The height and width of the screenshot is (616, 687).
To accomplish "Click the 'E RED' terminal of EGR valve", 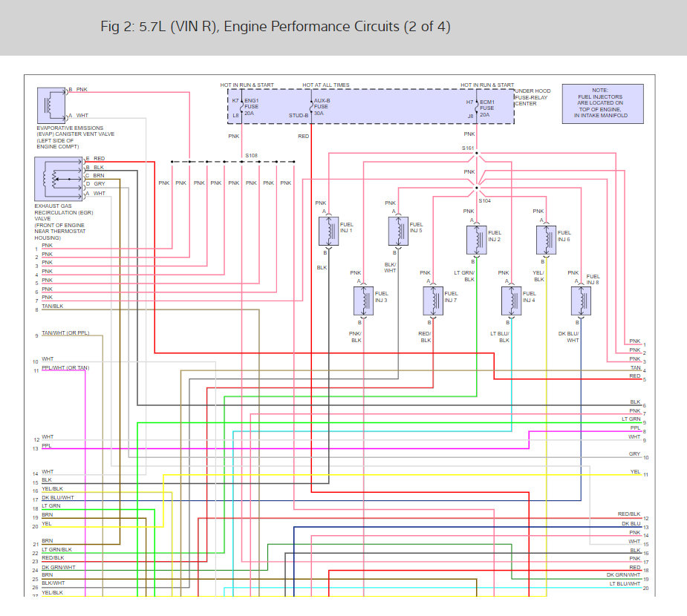I will coord(95,159).
